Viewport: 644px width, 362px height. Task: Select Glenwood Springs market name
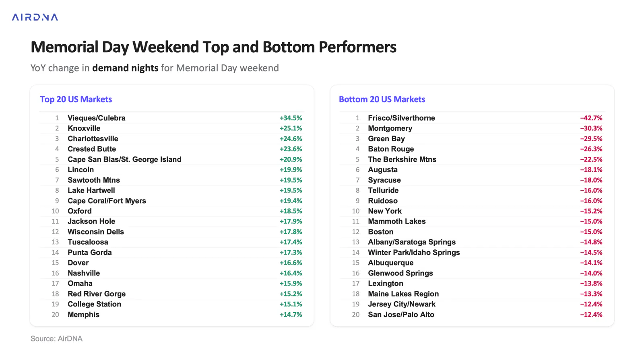point(400,273)
